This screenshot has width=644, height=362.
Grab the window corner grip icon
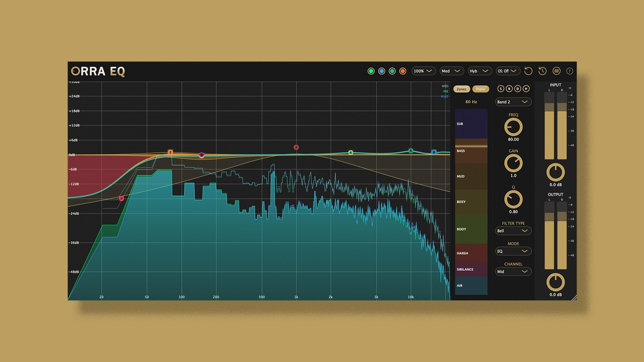[x=574, y=297]
